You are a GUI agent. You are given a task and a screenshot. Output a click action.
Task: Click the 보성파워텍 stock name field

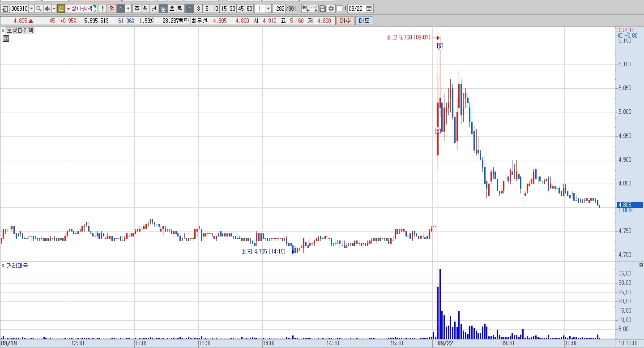pyautogui.click(x=81, y=9)
